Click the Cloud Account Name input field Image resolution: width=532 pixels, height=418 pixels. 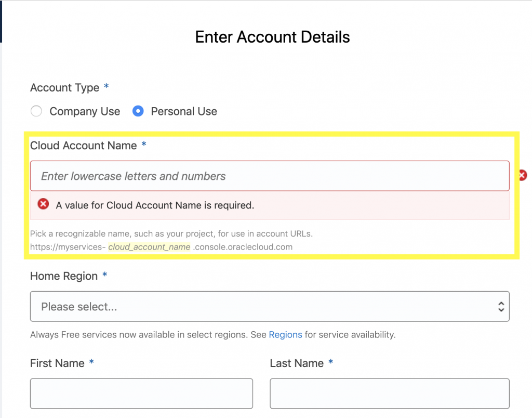coord(270,176)
